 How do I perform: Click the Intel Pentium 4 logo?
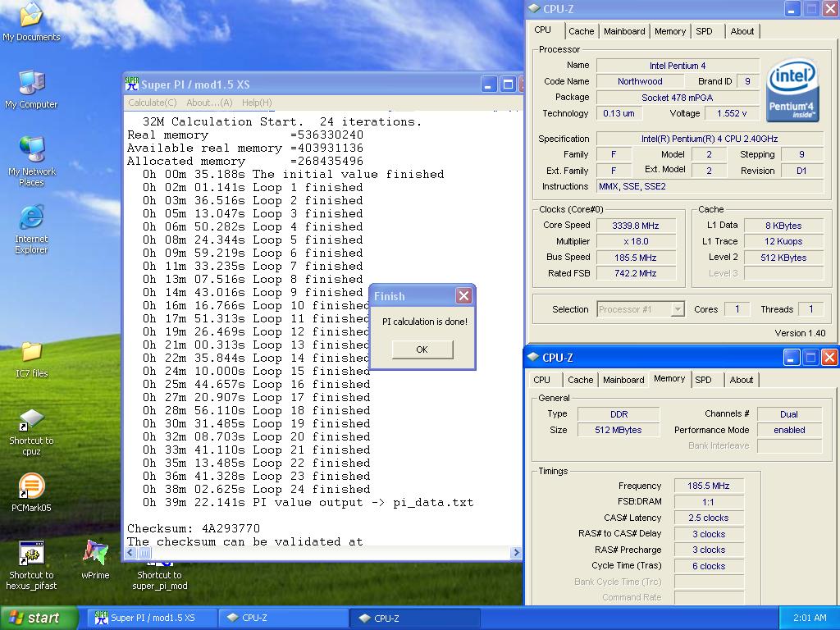point(792,89)
